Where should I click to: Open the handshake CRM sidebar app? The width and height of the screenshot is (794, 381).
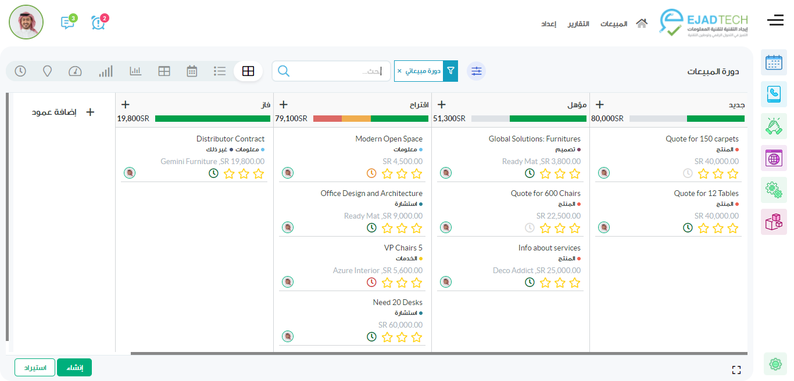774,126
